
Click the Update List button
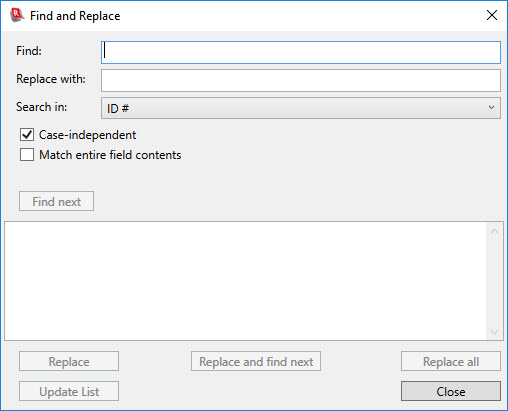[x=69, y=391]
